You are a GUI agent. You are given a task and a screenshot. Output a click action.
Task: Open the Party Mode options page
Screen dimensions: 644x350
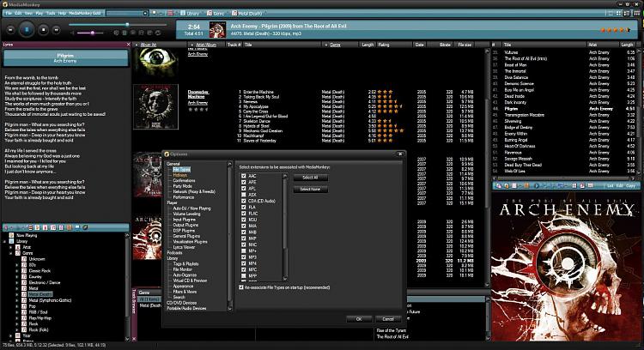tap(182, 186)
